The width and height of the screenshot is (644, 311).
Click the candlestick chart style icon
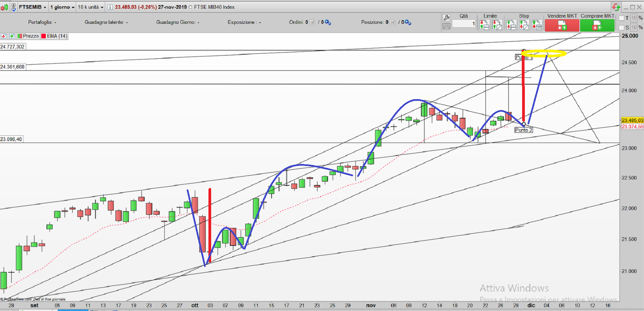click(4, 7)
